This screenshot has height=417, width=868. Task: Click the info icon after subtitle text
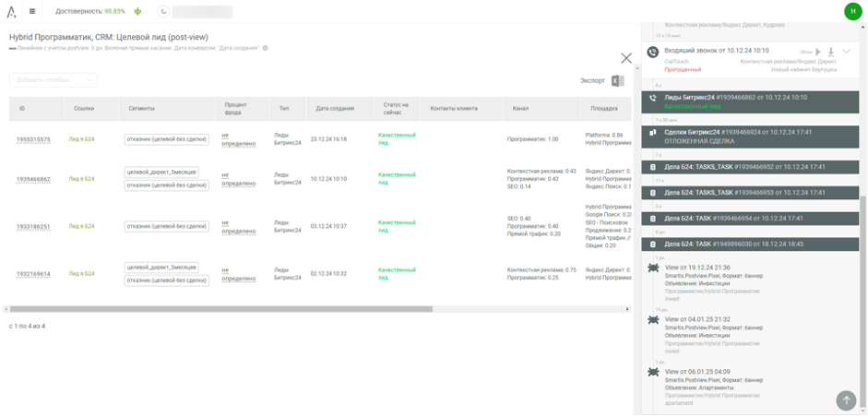pyautogui.click(x=266, y=48)
